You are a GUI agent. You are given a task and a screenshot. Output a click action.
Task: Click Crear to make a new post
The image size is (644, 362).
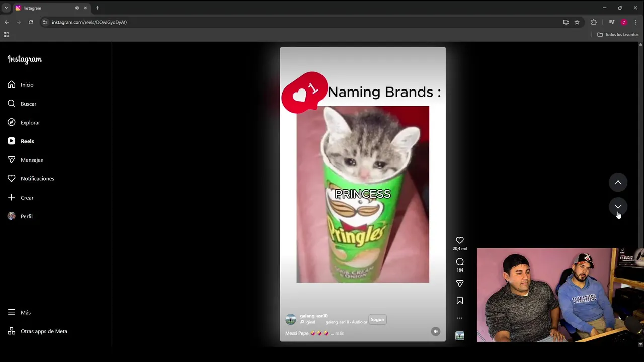pyautogui.click(x=21, y=198)
